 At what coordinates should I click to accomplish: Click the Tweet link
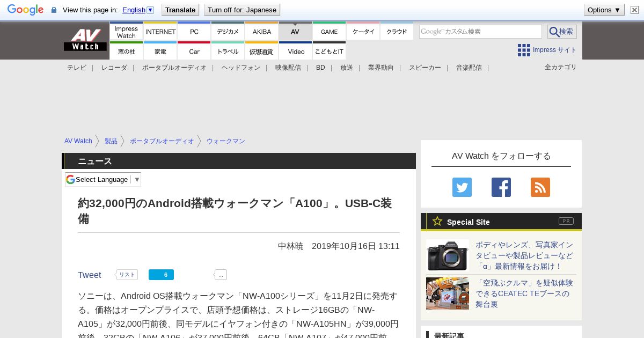(x=89, y=275)
